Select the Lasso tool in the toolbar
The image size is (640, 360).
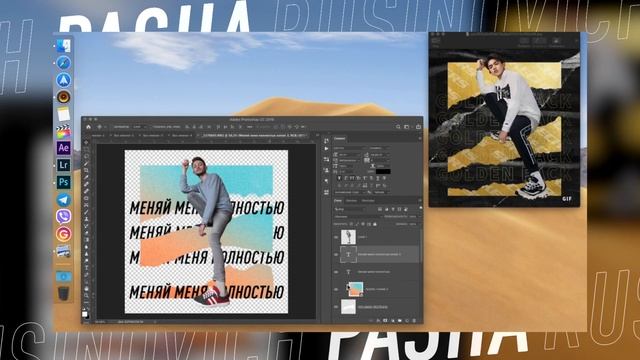tap(86, 156)
